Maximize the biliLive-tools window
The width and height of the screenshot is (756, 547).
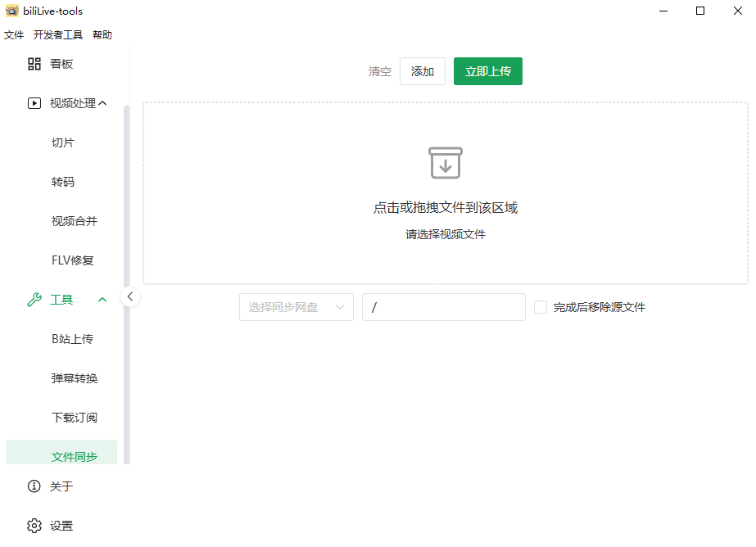tap(700, 11)
